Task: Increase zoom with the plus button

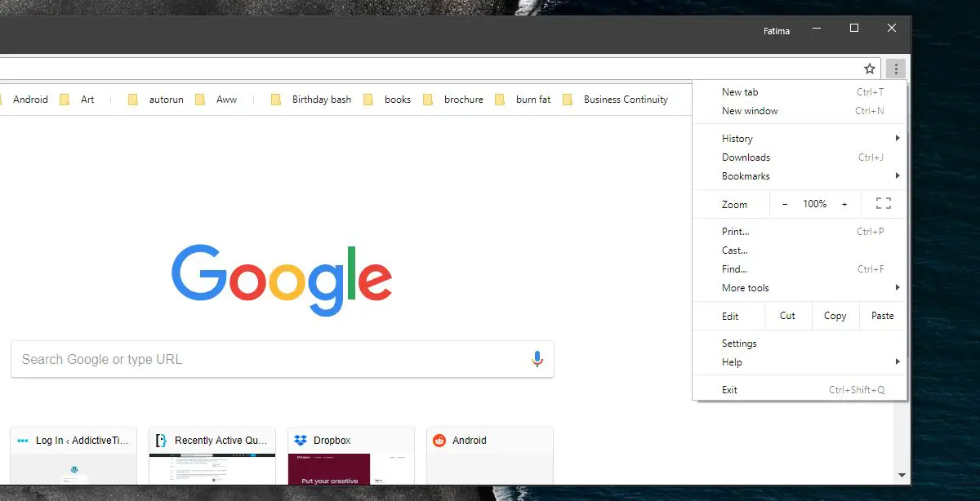Action: (844, 204)
